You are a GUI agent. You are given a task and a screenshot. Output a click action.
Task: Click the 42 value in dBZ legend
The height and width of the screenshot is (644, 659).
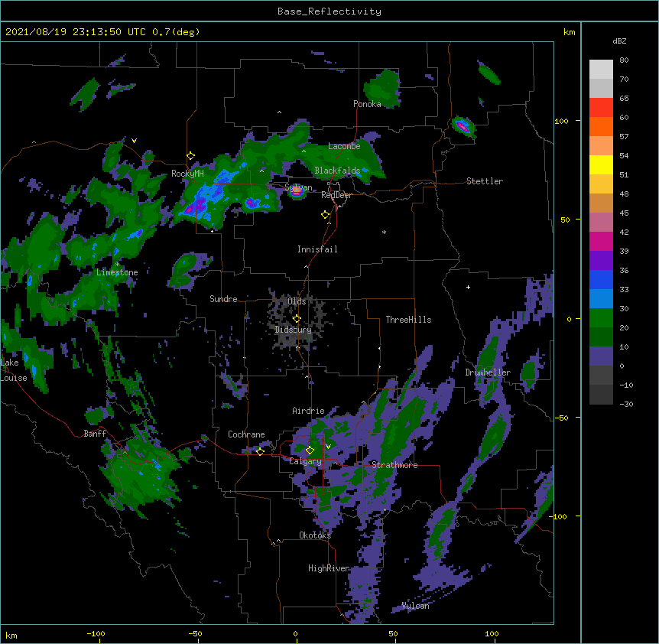point(624,232)
